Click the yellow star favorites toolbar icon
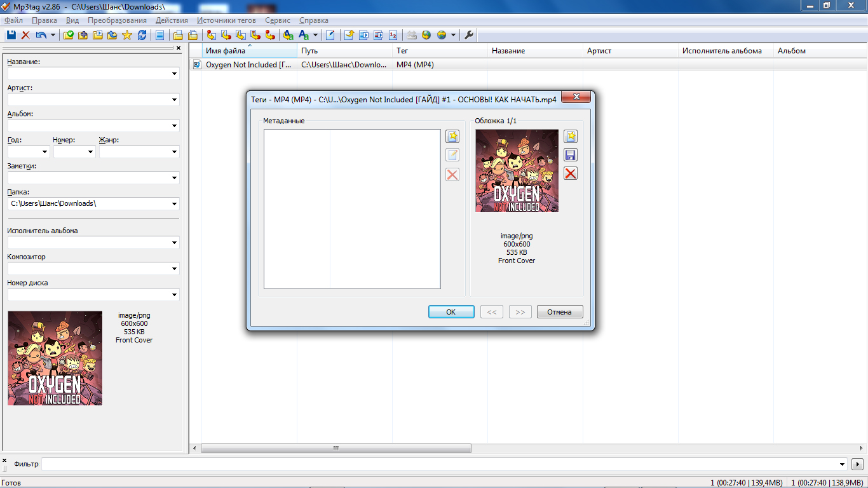This screenshot has width=868, height=488. [x=127, y=35]
